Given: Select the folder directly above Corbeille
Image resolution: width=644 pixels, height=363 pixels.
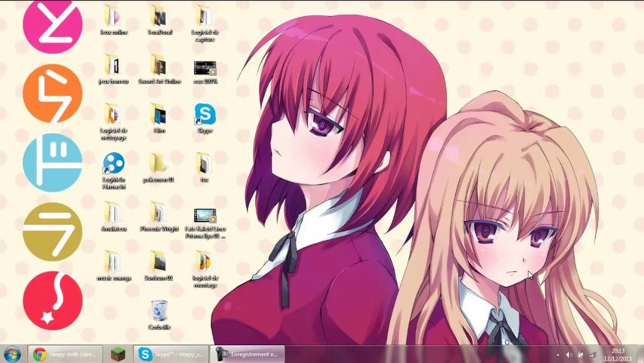Looking at the screenshot, I should pyautogui.click(x=160, y=266).
